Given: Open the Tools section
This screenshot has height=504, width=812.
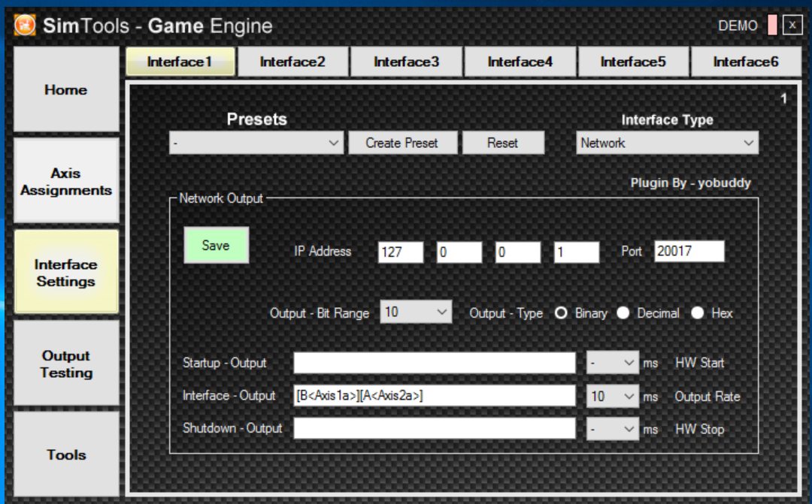Looking at the screenshot, I should (66, 454).
